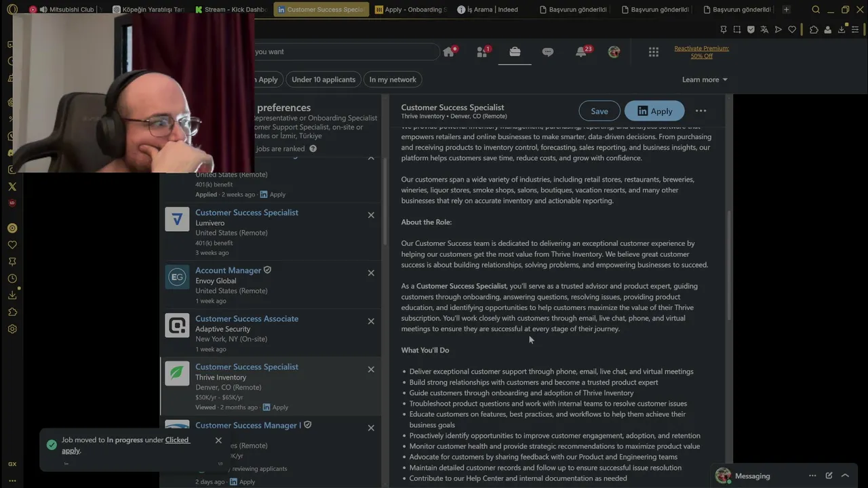
Task: Open extensions icon in the Opera sidebar
Action: tap(12, 312)
